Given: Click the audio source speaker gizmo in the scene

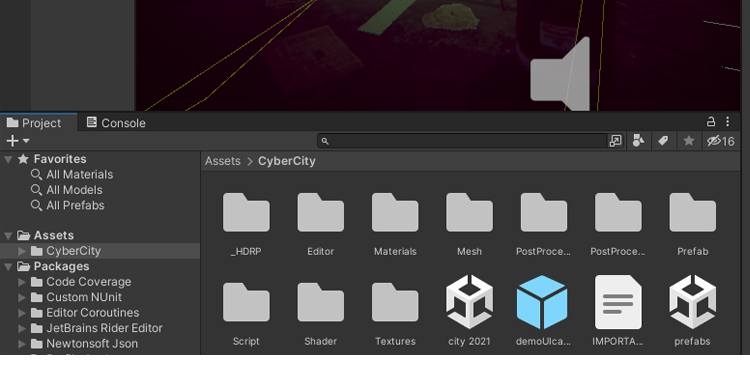Looking at the screenshot, I should pos(560,75).
